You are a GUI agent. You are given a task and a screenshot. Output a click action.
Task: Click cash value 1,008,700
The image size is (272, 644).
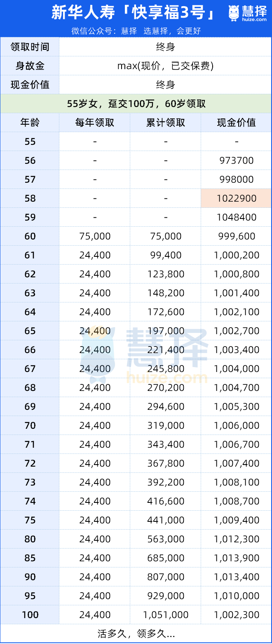click(x=237, y=501)
